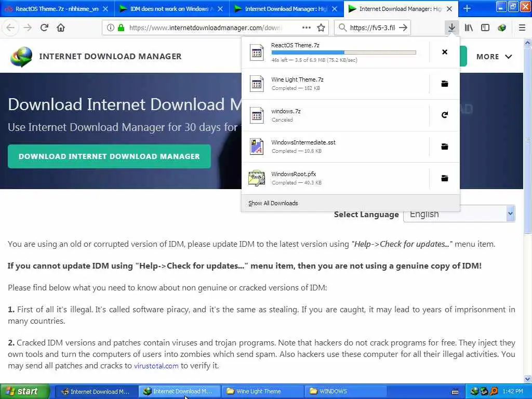Open containing folder for WindowsIntermediate.sst
Screen dimensions: 532x399
445,147
